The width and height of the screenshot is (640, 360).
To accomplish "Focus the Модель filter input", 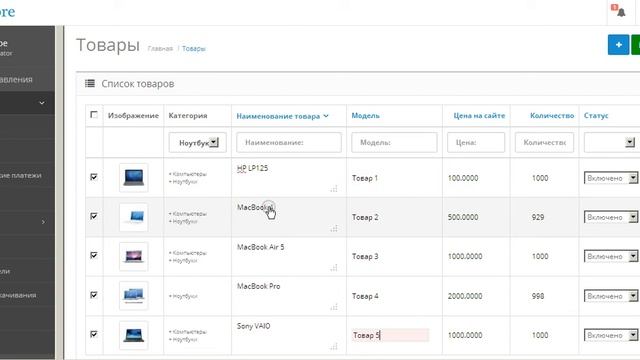I will (394, 142).
